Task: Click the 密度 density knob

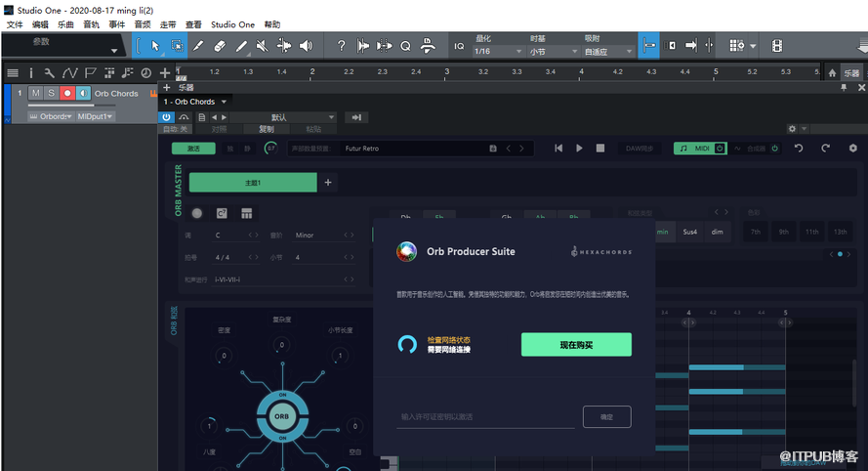Action: coord(225,357)
